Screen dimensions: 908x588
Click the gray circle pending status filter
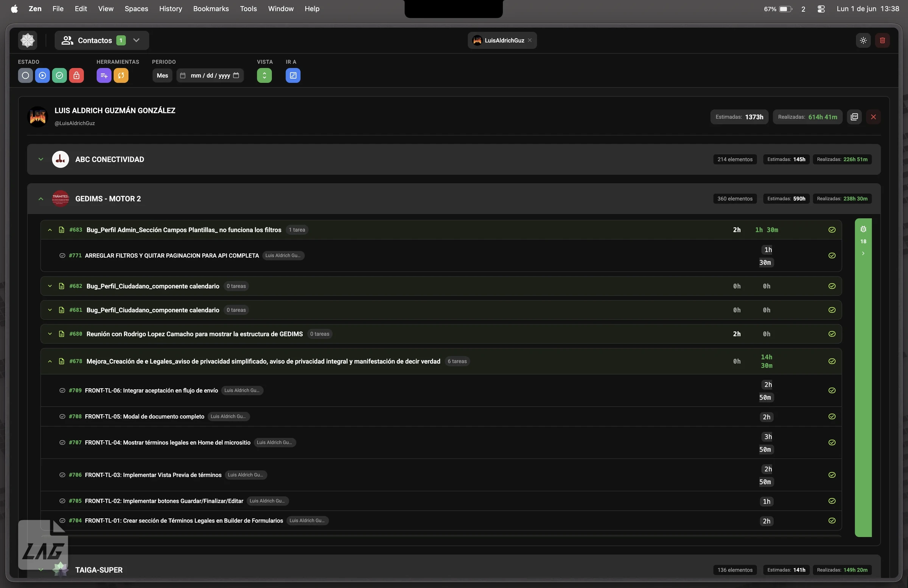pos(25,75)
